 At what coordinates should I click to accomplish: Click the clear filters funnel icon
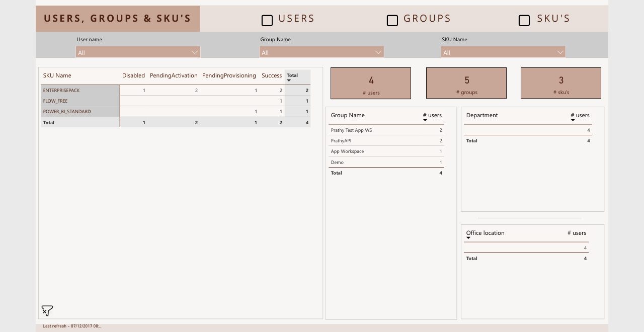coord(47,310)
